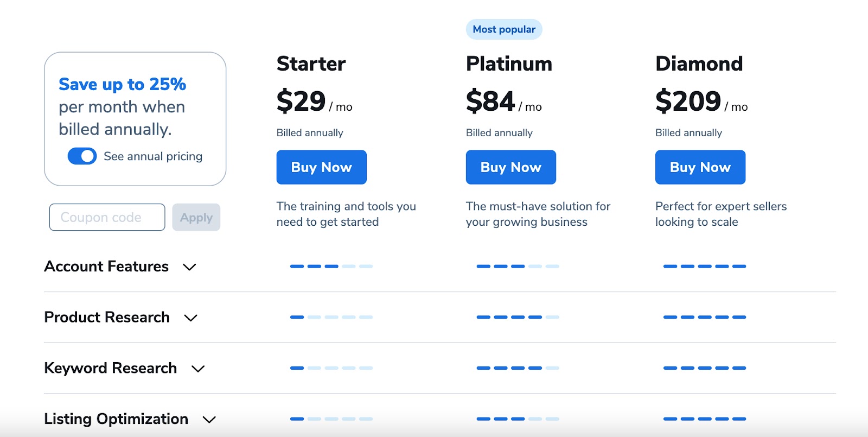Click the Diamond plan heading
The image size is (868, 437).
point(699,64)
